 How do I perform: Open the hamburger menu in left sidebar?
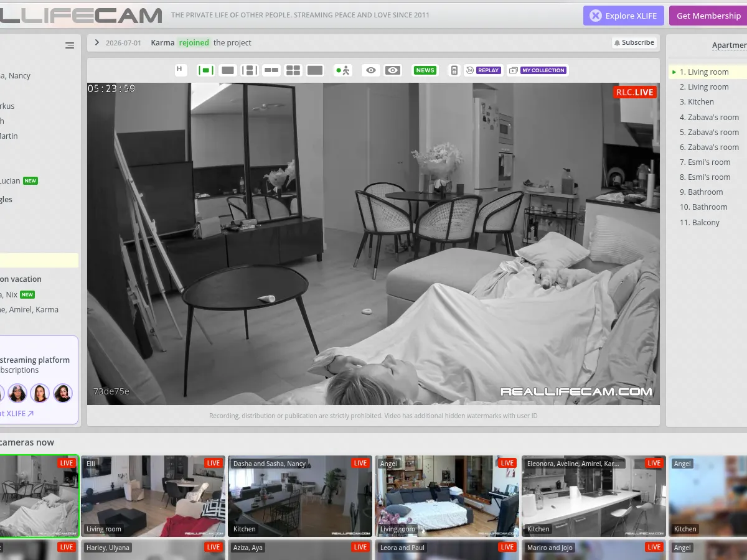pyautogui.click(x=70, y=45)
